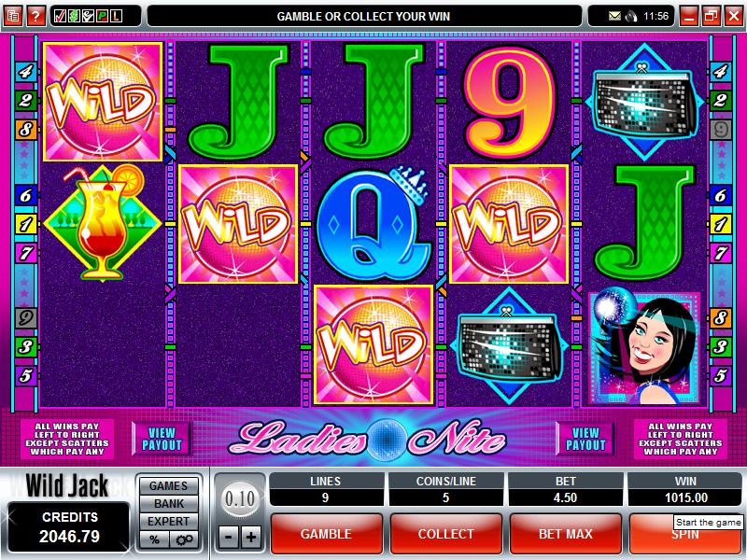Click the sound speaker icon near the clock
The height and width of the screenshot is (560, 747).
(632, 16)
